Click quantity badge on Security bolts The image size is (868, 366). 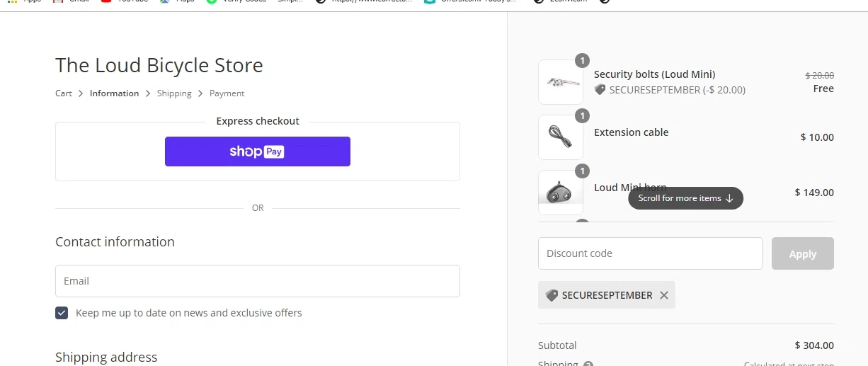pyautogui.click(x=582, y=61)
